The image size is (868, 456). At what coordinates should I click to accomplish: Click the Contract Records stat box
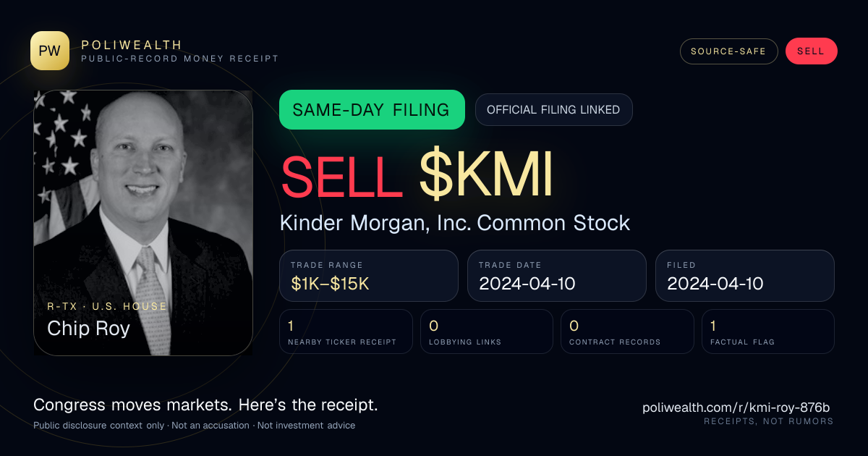pyautogui.click(x=628, y=332)
